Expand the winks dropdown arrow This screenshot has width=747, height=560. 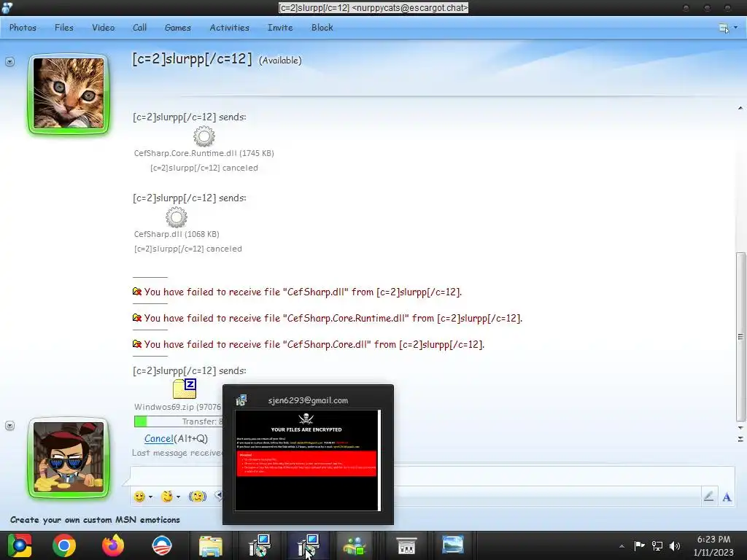pos(178,497)
